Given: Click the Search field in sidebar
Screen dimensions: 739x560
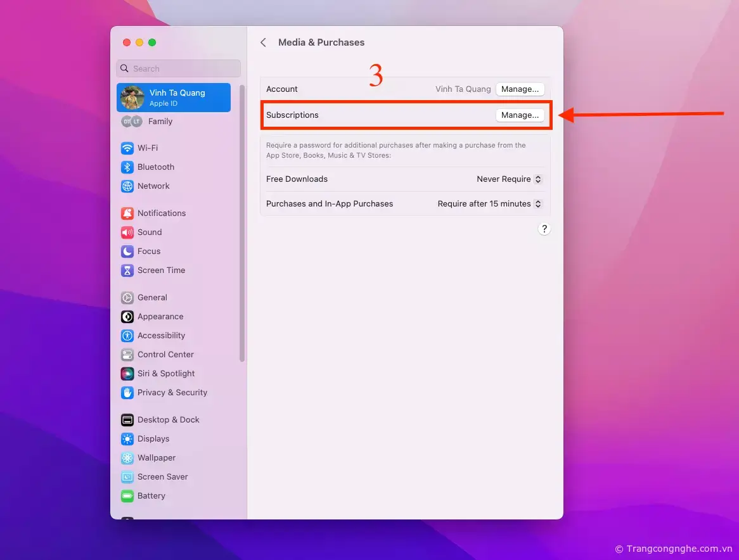Looking at the screenshot, I should pyautogui.click(x=178, y=68).
